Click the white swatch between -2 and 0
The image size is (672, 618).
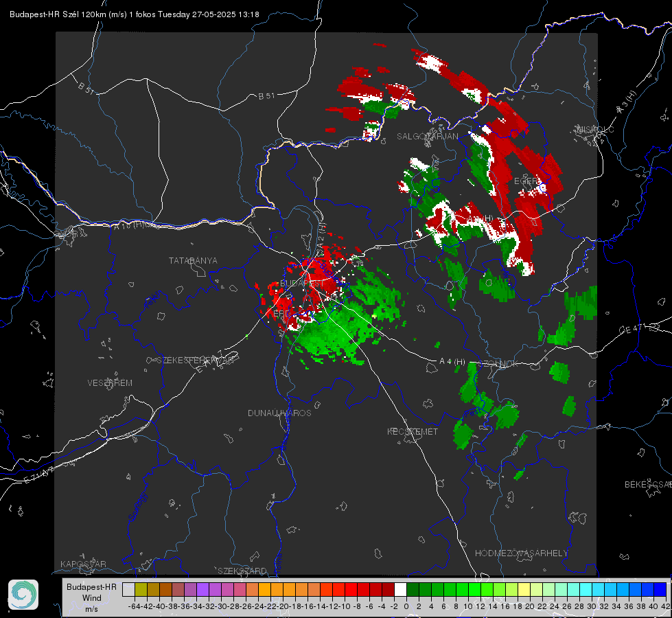tap(400, 590)
